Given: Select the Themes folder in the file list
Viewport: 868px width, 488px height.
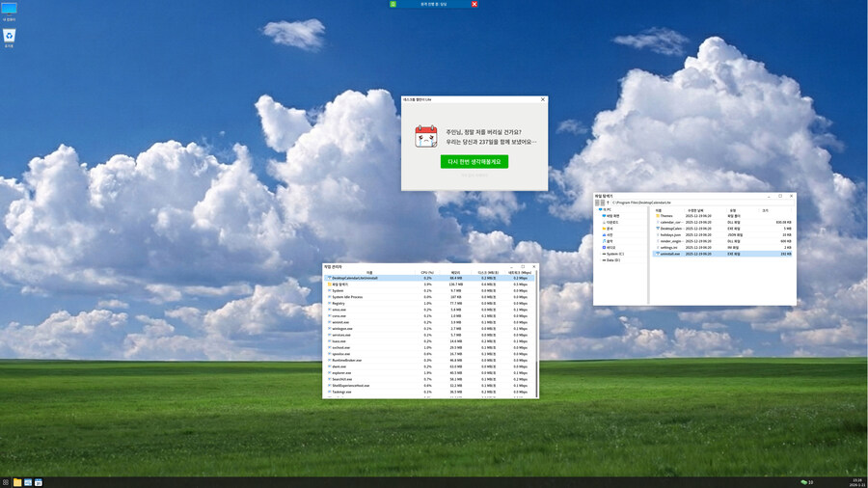Looking at the screenshot, I should tap(666, 215).
